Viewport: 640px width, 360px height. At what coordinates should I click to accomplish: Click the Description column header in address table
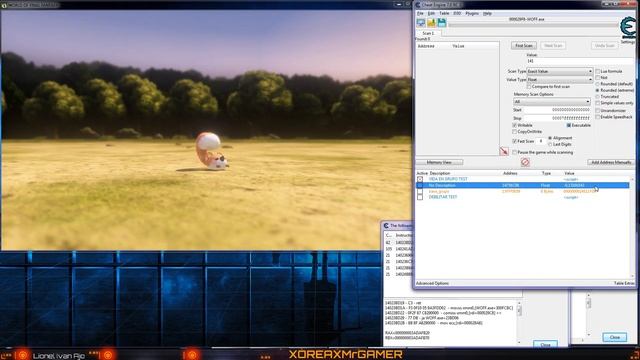pyautogui.click(x=440, y=173)
